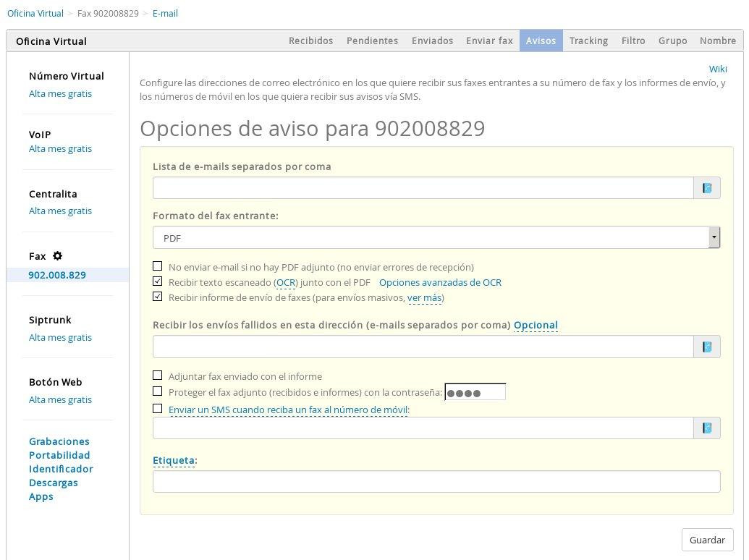Enable 'Adjuntar fax enviado con el informe'

click(x=158, y=376)
